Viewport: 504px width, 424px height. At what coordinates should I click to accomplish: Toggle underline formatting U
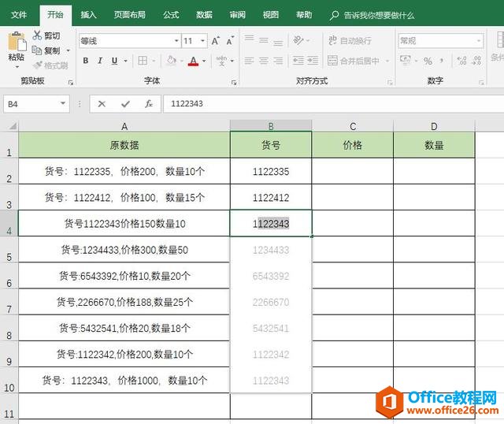(114, 61)
